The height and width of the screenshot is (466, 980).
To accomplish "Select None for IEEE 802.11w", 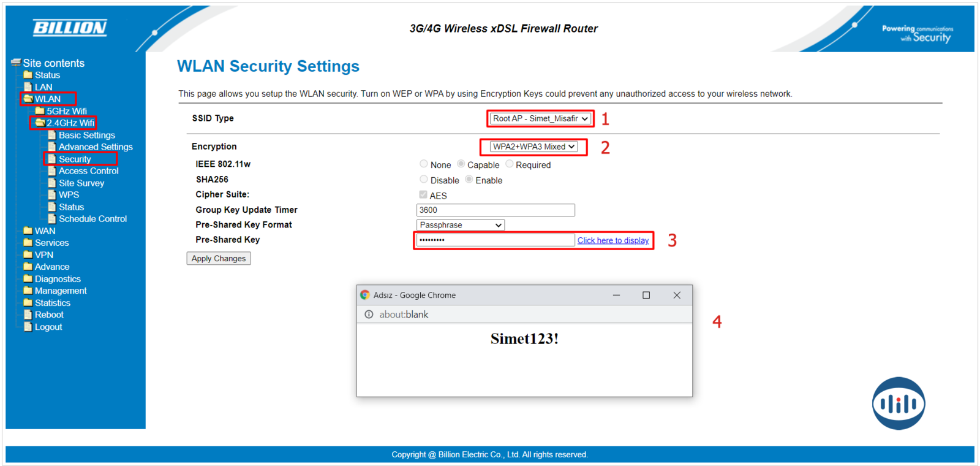I will pos(424,164).
